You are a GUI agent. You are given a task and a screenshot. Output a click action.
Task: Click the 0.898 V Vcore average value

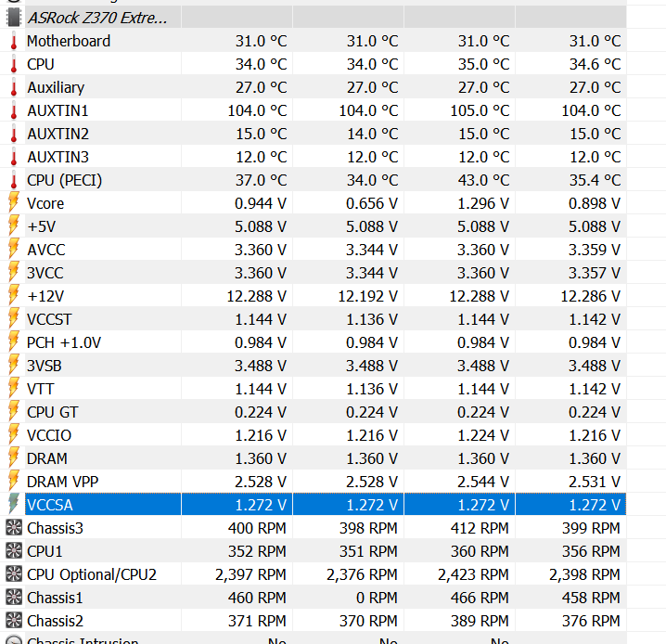595,203
